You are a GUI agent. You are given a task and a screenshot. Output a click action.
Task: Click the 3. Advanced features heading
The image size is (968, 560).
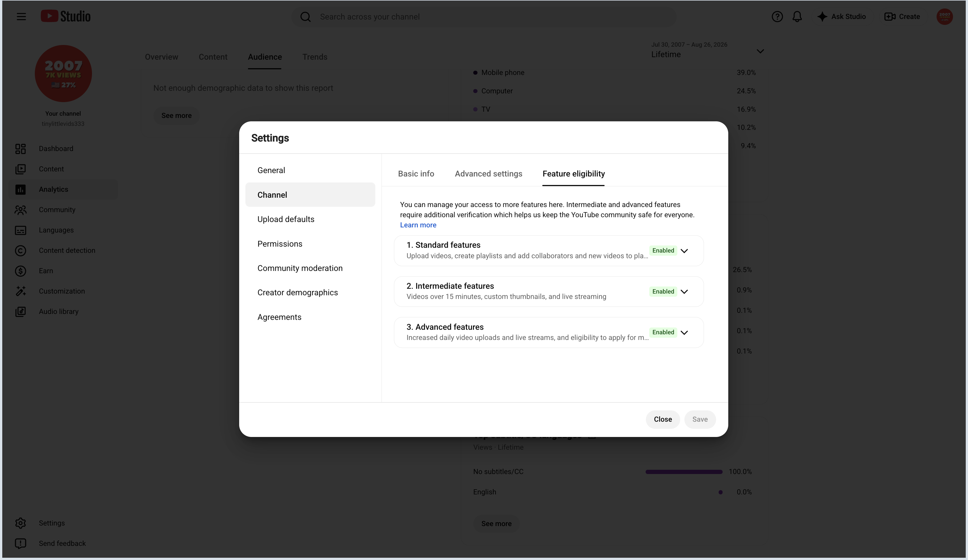(x=445, y=327)
